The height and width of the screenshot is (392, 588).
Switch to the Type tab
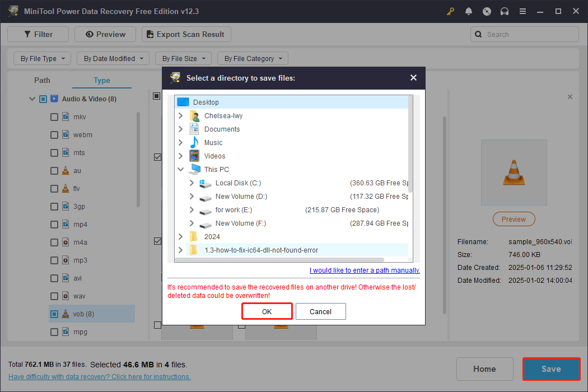point(101,80)
